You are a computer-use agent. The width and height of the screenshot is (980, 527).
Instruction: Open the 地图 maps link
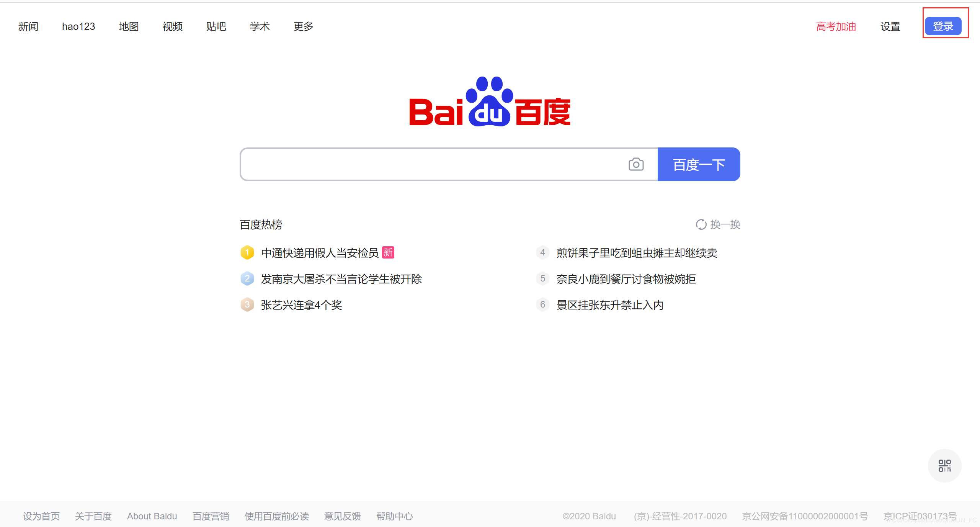tap(129, 26)
